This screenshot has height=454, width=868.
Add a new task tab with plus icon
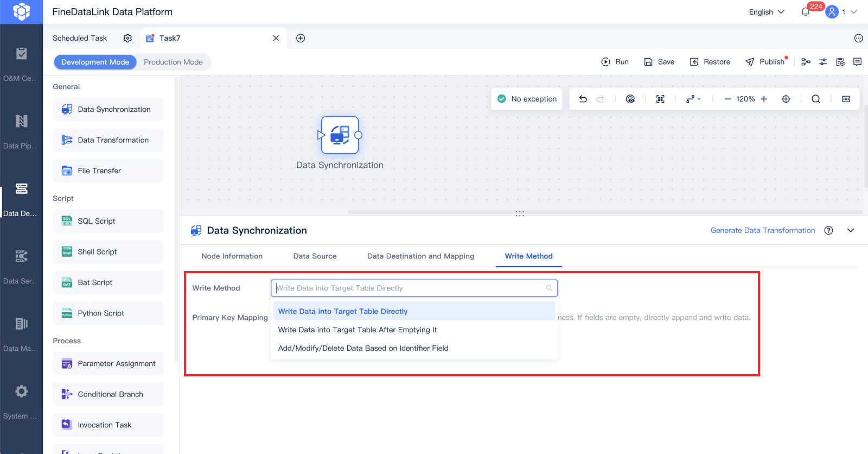pos(301,38)
